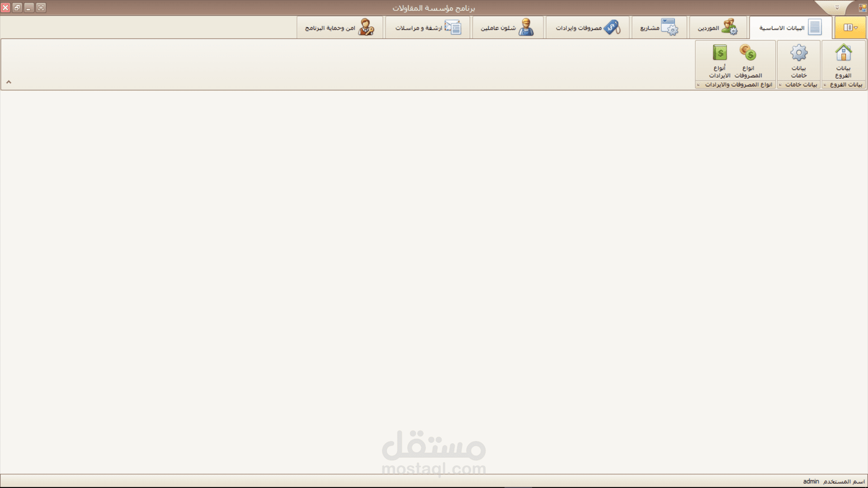This screenshot has height=488, width=868.
Task: Open بيانات خامات raw materials data
Action: click(797, 60)
